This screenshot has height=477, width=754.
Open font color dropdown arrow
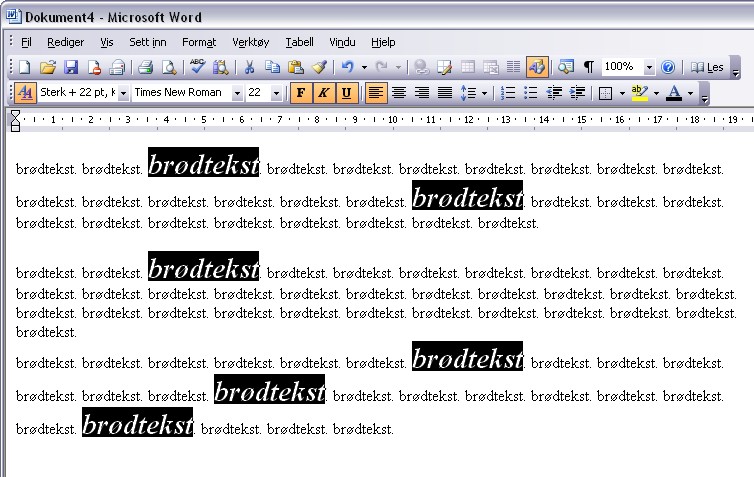click(x=691, y=93)
